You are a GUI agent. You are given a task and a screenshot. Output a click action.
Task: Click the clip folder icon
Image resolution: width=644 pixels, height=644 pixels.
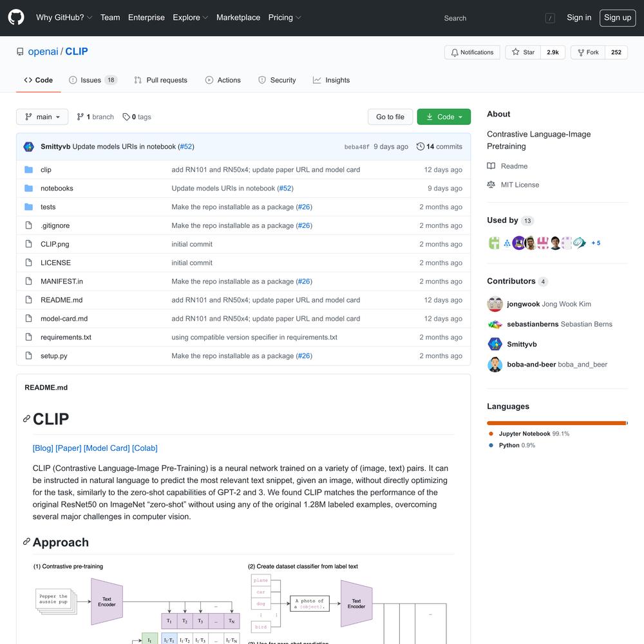[28, 169]
